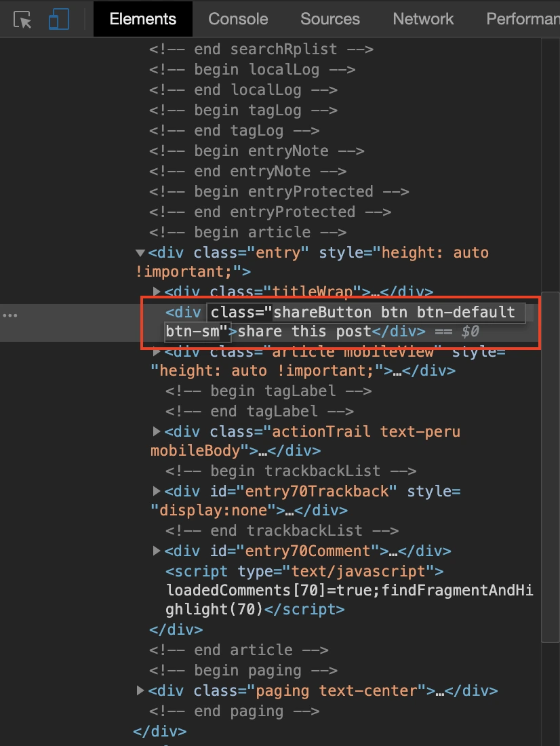
Task: Collapse the div class entry node
Action: click(x=140, y=253)
